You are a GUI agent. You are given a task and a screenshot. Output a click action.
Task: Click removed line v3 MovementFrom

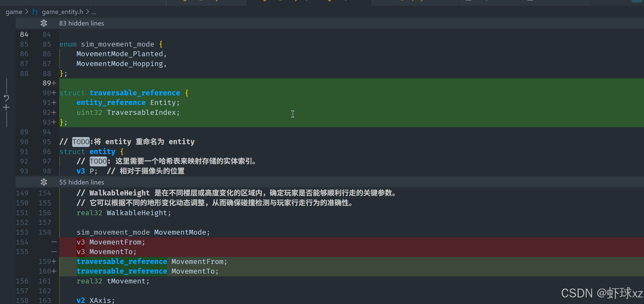click(x=115, y=242)
